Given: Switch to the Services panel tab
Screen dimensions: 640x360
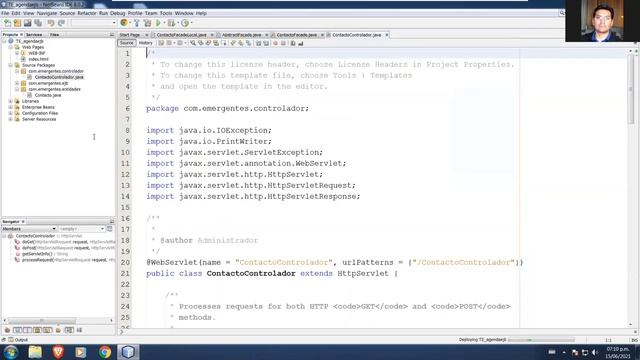Looking at the screenshot, I should (x=34, y=35).
